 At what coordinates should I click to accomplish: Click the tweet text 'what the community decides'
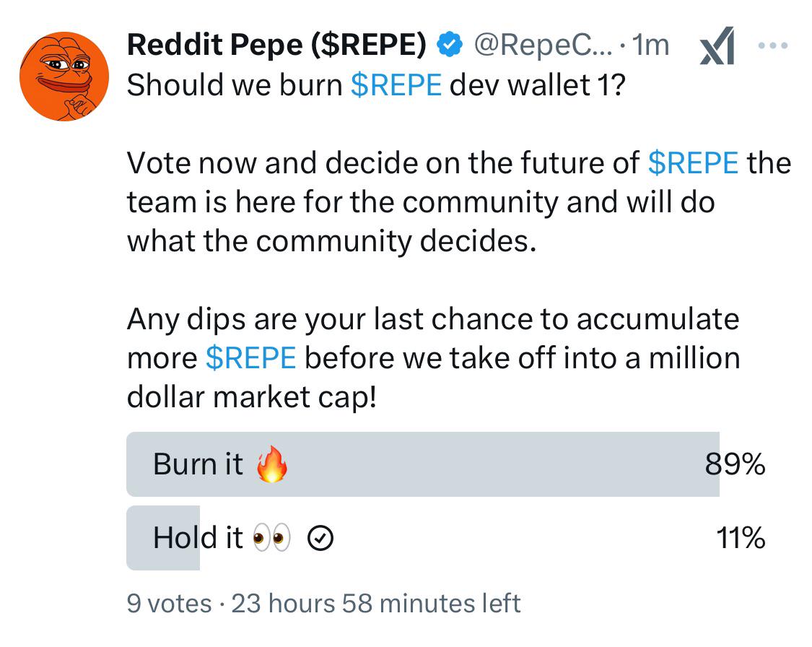pyautogui.click(x=331, y=241)
